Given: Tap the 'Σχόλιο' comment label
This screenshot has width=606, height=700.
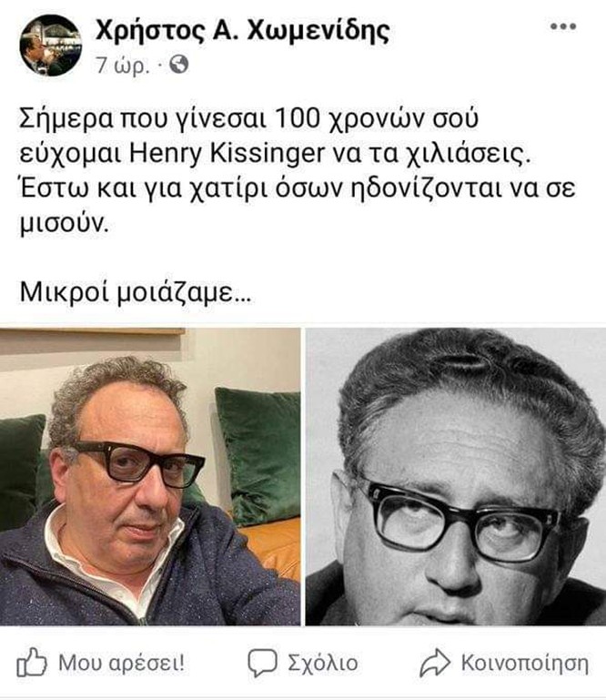Looking at the screenshot, I should pos(323,664).
